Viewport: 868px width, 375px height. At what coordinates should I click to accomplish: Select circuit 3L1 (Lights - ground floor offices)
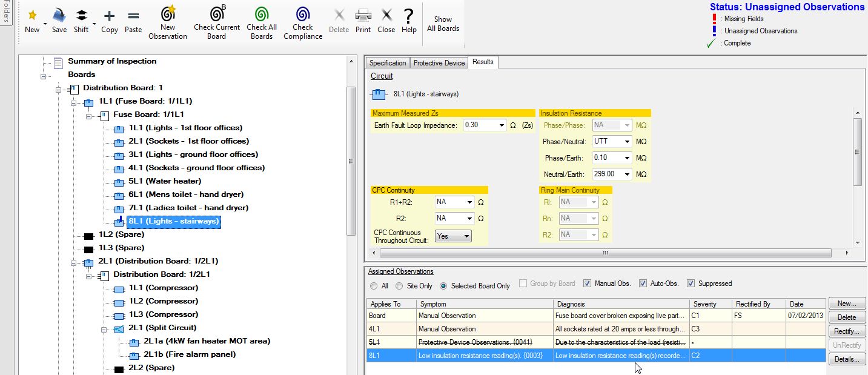pyautogui.click(x=193, y=154)
